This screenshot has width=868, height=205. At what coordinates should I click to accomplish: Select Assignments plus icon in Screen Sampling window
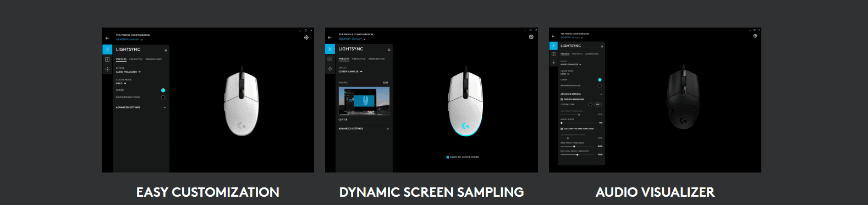pos(330,58)
